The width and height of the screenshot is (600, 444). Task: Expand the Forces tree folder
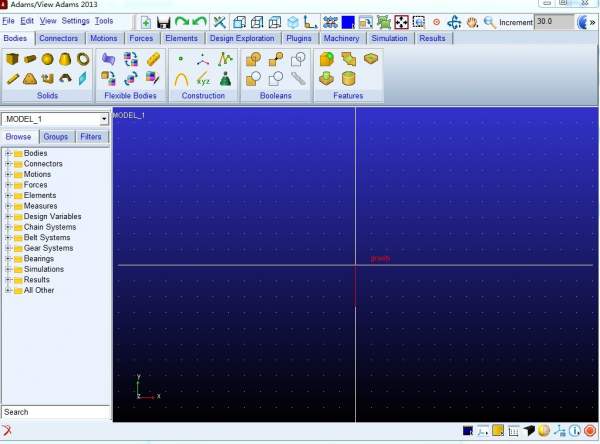8,185
